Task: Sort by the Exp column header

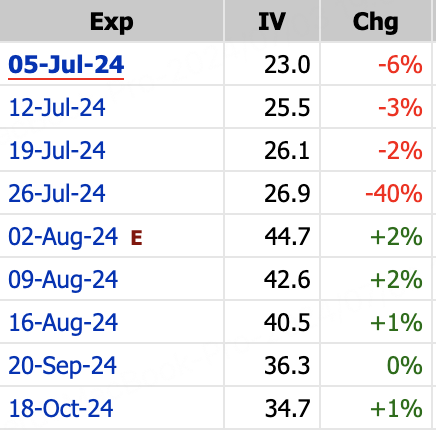Action: pos(112,22)
